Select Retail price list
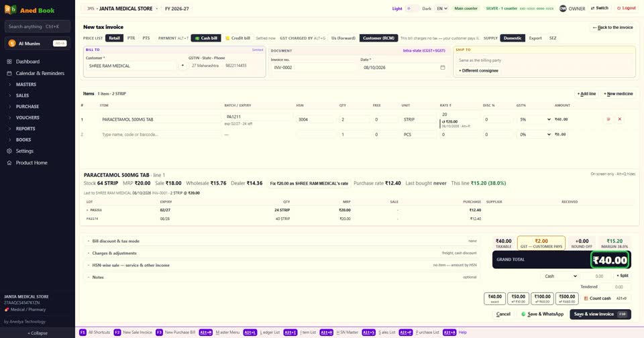 114,38
